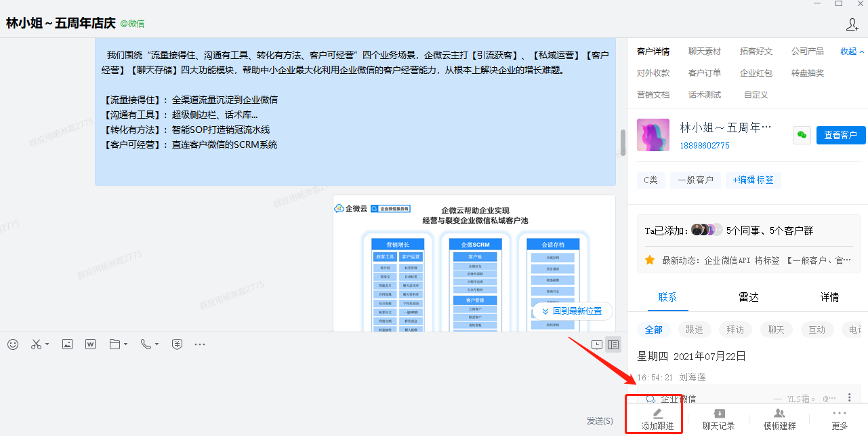Click the star 最新动态 icon
This screenshot has height=436, width=868.
tap(650, 260)
